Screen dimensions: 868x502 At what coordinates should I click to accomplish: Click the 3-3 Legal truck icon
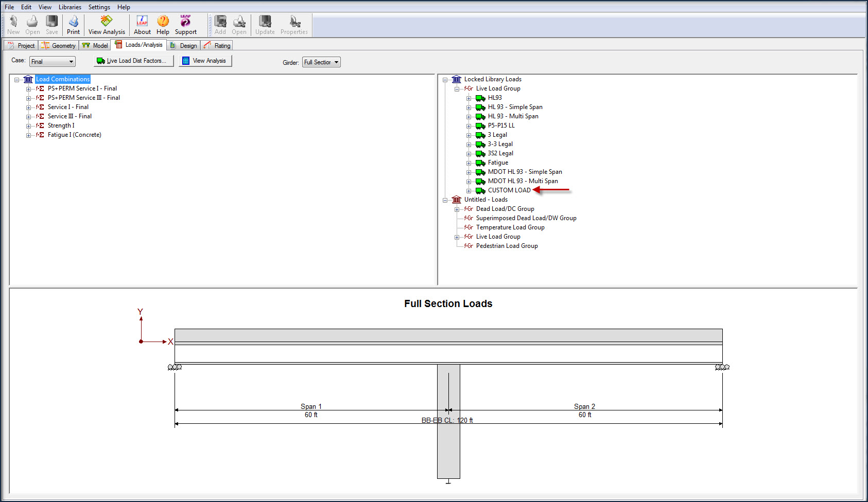480,144
